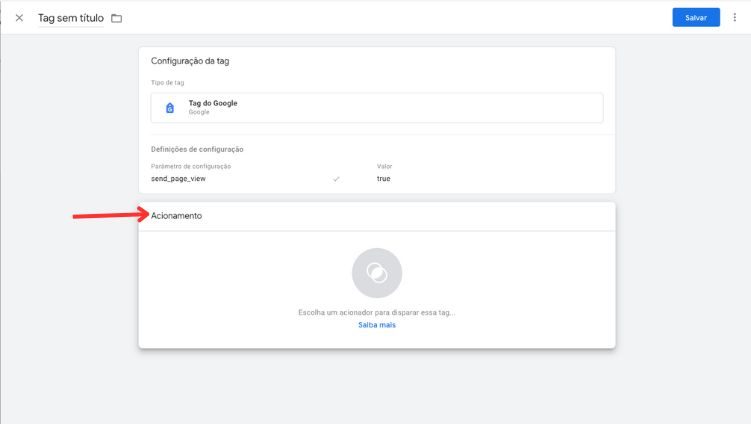Screen dimensions: 751x424
Task: Click the 'Tipo de tag' label
Action: [167, 82]
